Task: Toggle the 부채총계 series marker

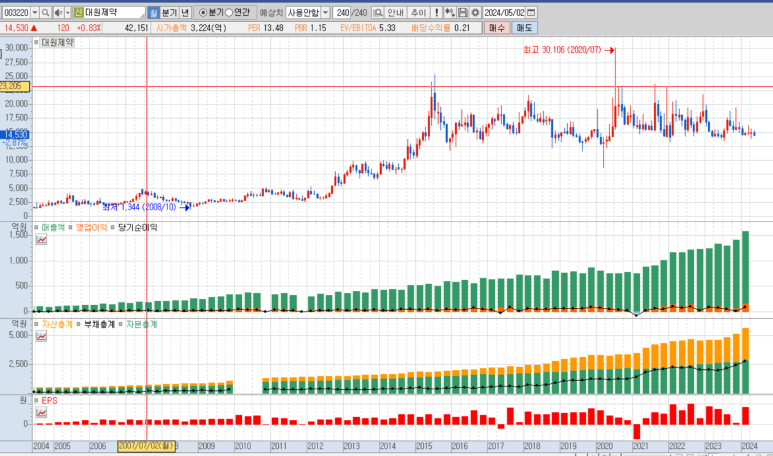Action: pyautogui.click(x=78, y=324)
